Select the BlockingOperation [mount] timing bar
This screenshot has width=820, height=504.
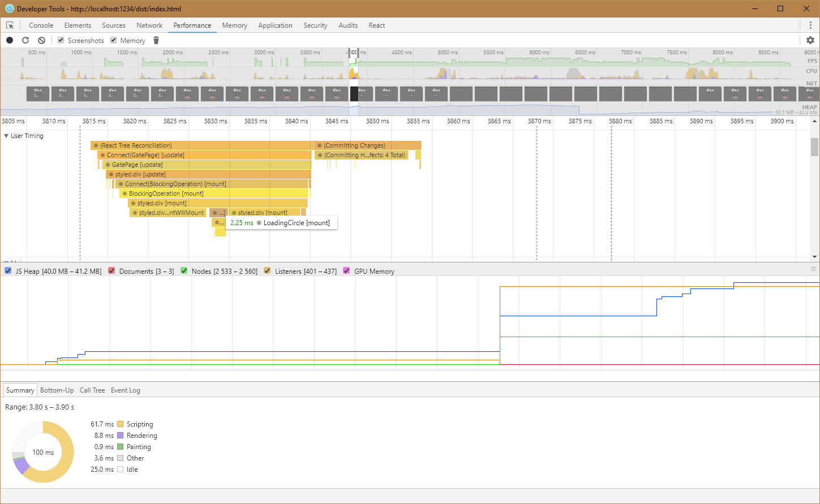point(214,193)
